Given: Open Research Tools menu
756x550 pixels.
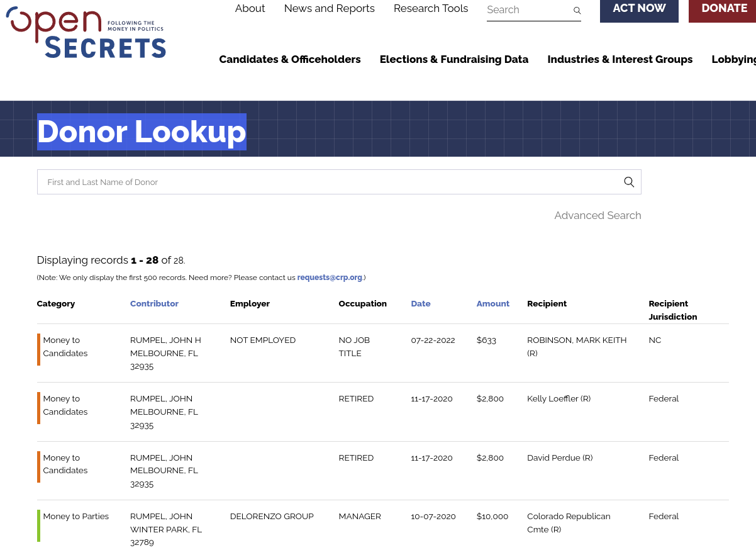Looking at the screenshot, I should point(431,9).
